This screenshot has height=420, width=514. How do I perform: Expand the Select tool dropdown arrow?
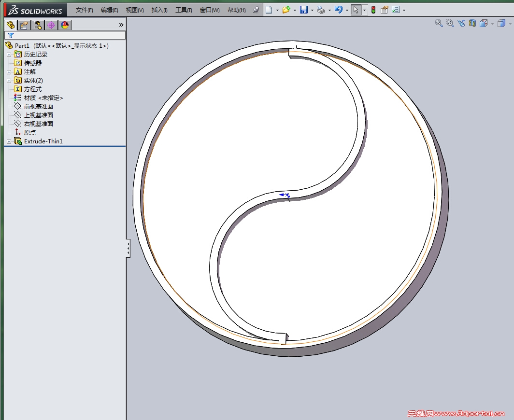coord(364,10)
